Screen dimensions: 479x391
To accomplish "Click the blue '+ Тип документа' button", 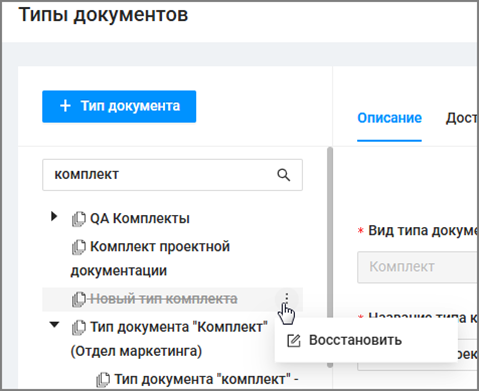I will click(x=119, y=106).
